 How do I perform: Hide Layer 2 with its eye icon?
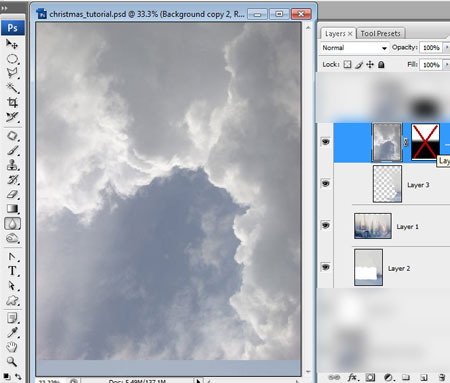coord(326,267)
